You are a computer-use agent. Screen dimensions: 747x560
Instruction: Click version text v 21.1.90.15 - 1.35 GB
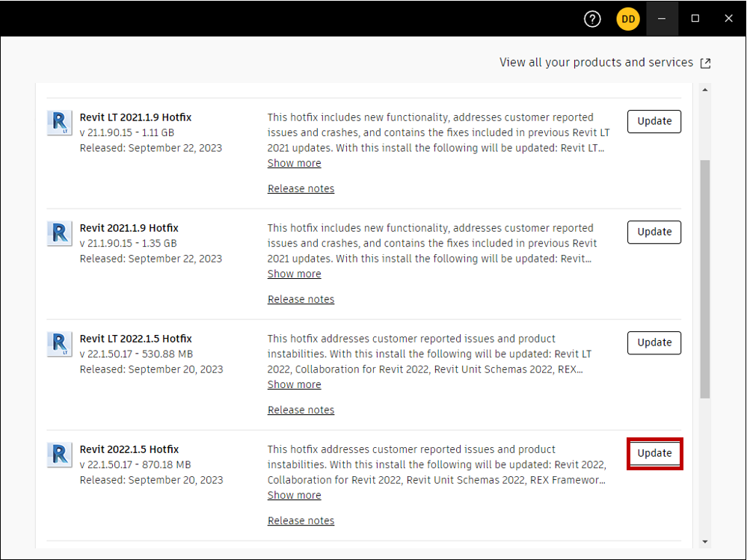click(x=128, y=243)
